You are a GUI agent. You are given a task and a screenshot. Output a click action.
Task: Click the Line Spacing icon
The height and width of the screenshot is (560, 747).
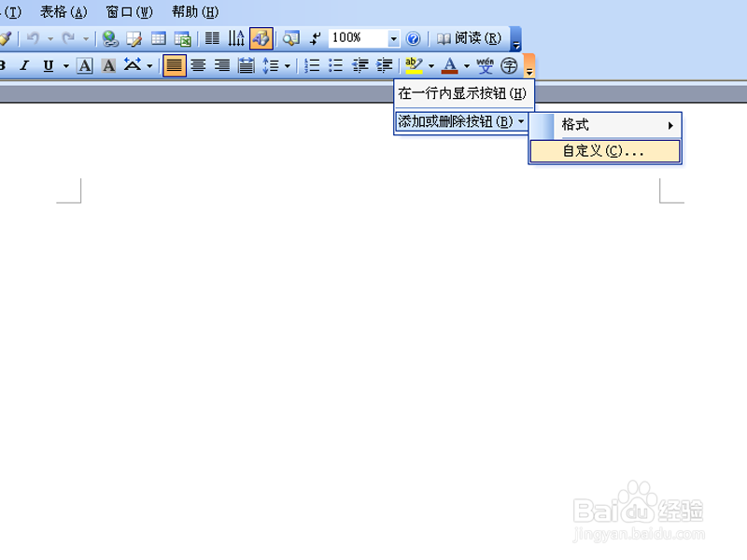click(x=271, y=65)
